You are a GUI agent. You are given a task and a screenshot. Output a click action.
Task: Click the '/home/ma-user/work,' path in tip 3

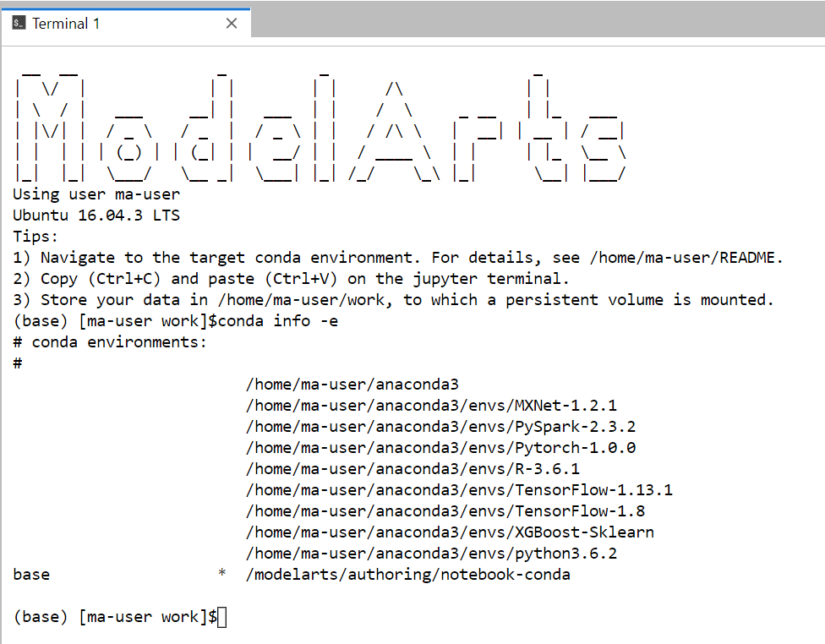(306, 300)
